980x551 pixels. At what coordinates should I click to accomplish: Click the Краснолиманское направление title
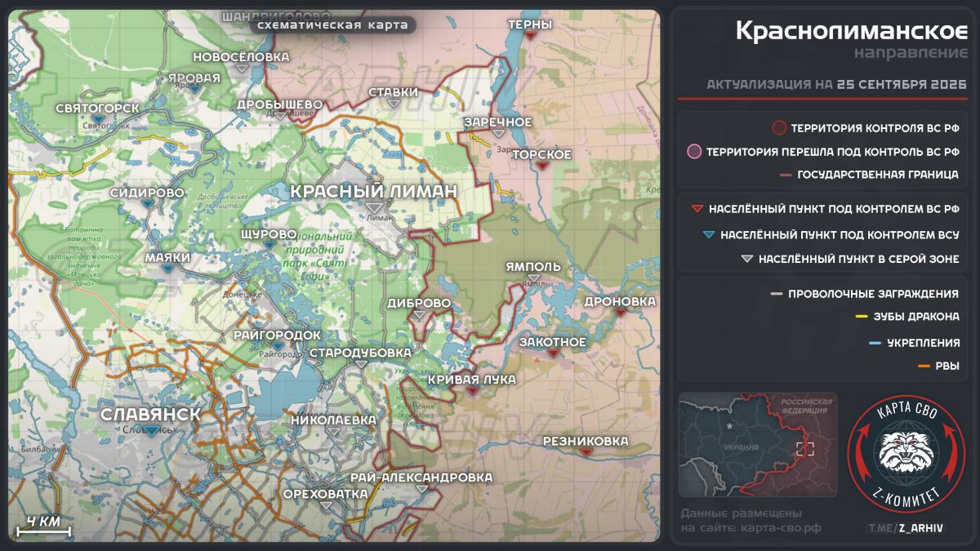(852, 40)
